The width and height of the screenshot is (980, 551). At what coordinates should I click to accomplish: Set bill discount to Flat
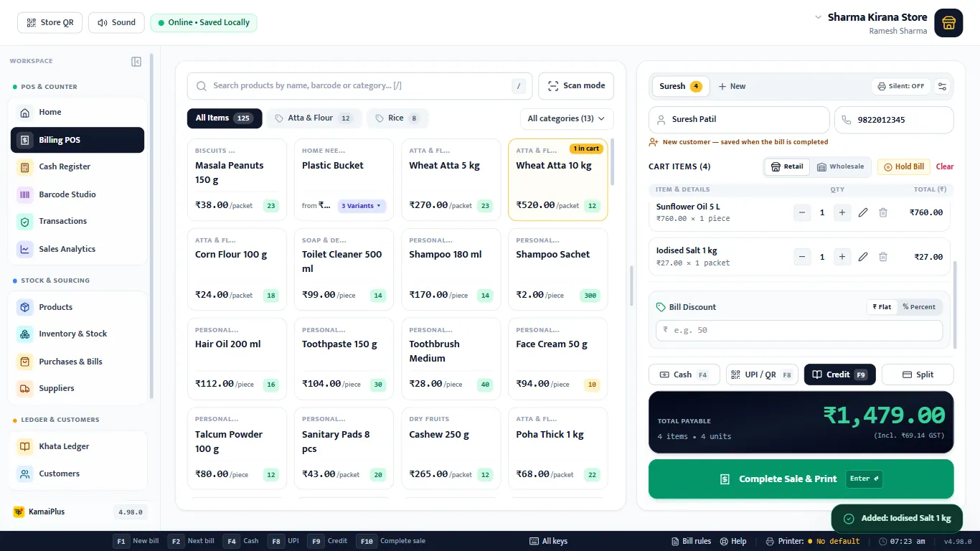pos(882,307)
